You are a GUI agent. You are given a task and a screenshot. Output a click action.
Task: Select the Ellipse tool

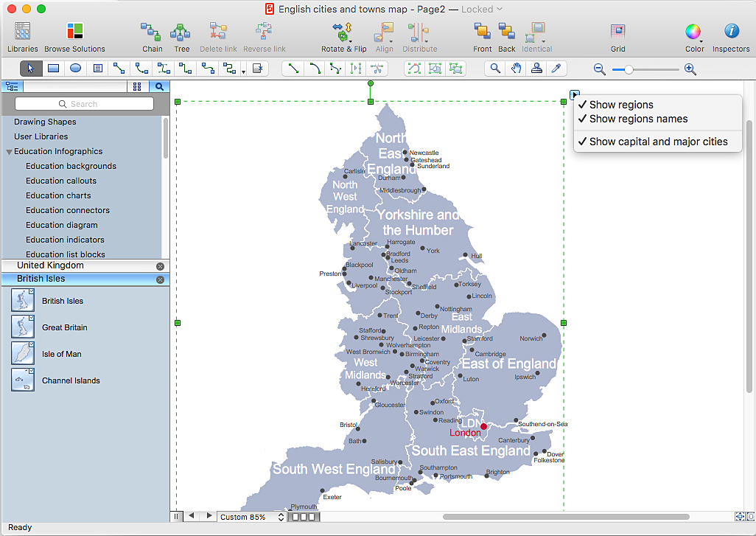point(74,68)
